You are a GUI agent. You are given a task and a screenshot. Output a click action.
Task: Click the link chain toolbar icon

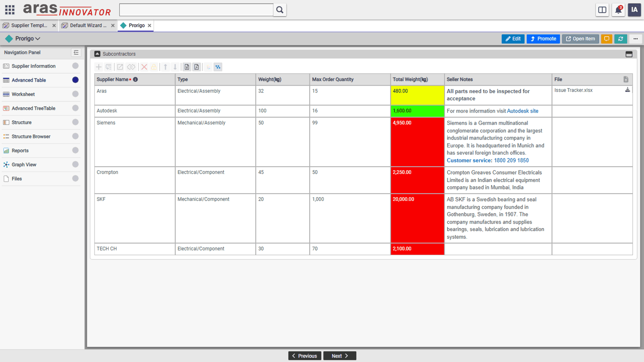tap(131, 67)
